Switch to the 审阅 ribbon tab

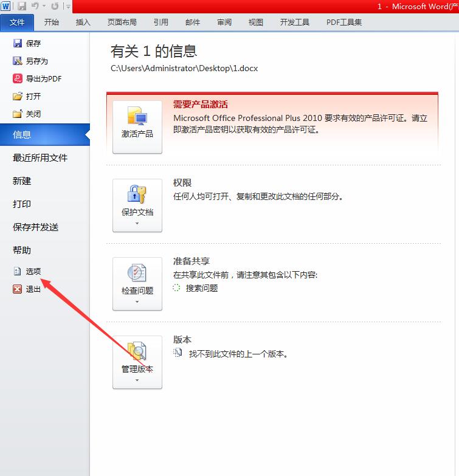pyautogui.click(x=224, y=22)
